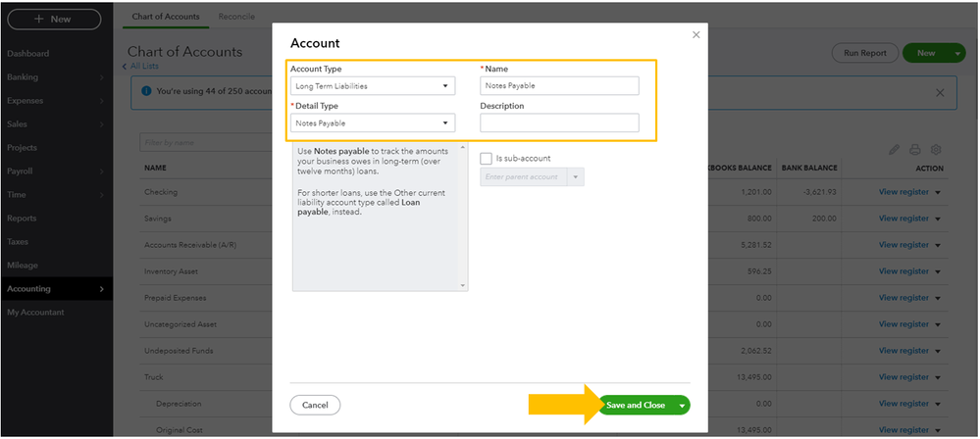The height and width of the screenshot is (439, 980).
Task: Dismiss the account usage info banner
Action: click(x=940, y=92)
